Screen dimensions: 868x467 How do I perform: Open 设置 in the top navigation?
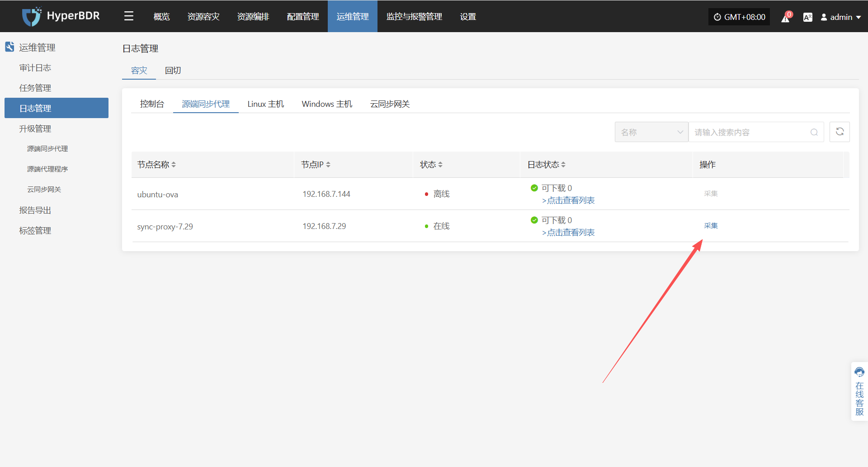468,17
